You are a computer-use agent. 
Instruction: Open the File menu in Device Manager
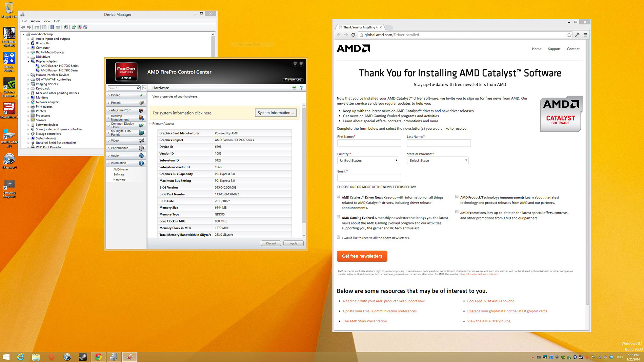tap(25, 21)
